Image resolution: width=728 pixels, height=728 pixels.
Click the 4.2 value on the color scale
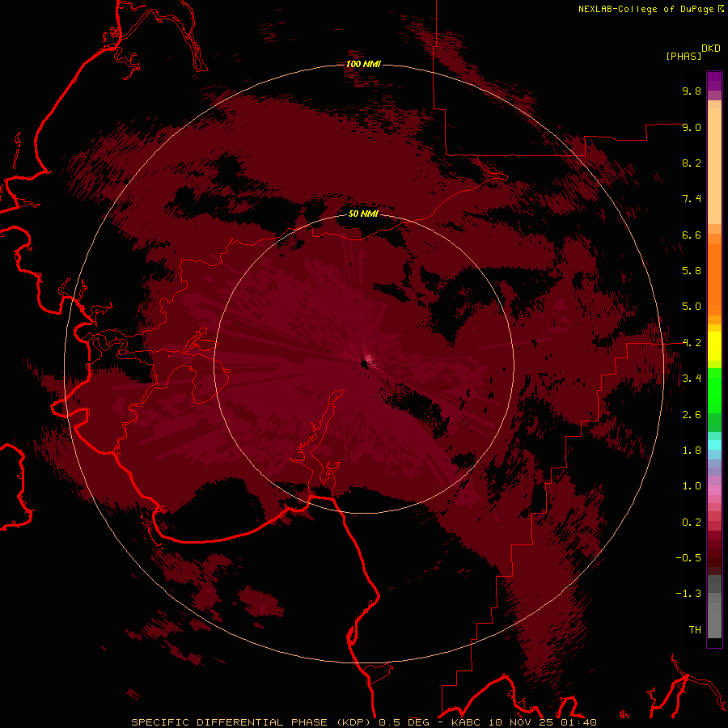pyautogui.click(x=692, y=343)
